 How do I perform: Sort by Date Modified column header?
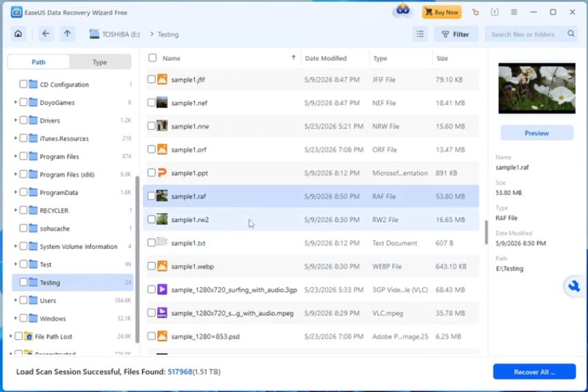coord(326,58)
